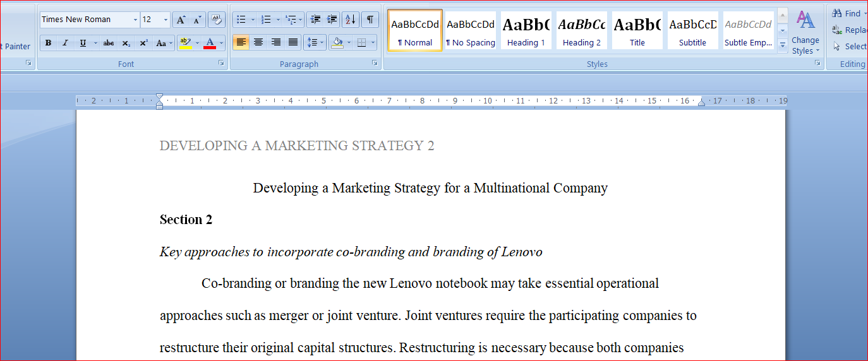Align text right
868x361 pixels.
[x=275, y=43]
